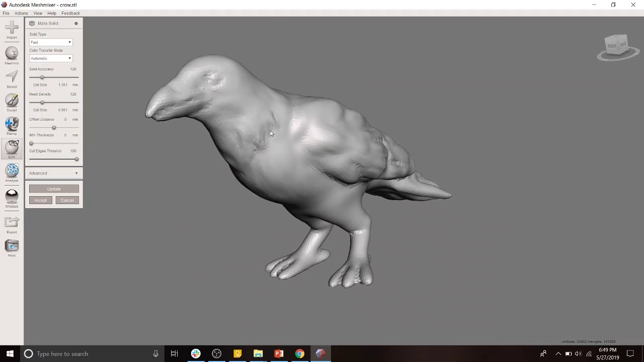
Task: Open the File menu
Action: [6, 13]
